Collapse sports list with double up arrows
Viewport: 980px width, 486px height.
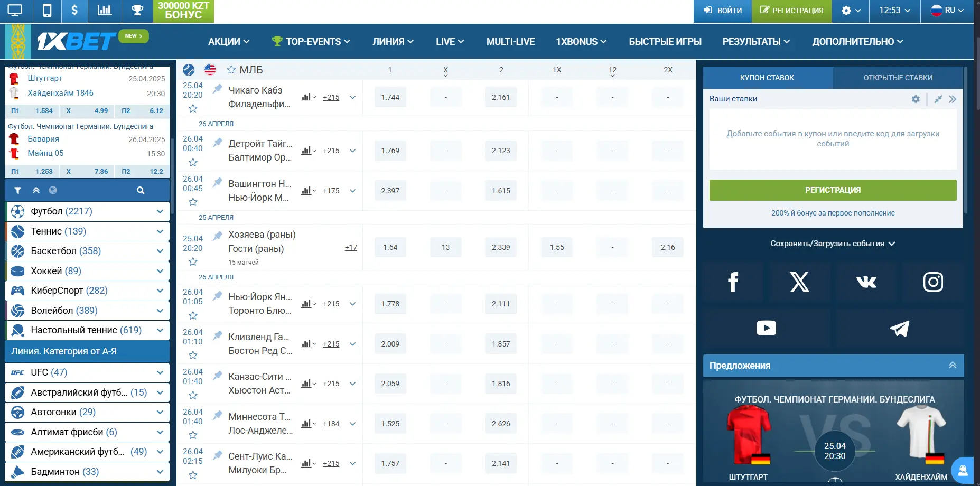point(36,191)
